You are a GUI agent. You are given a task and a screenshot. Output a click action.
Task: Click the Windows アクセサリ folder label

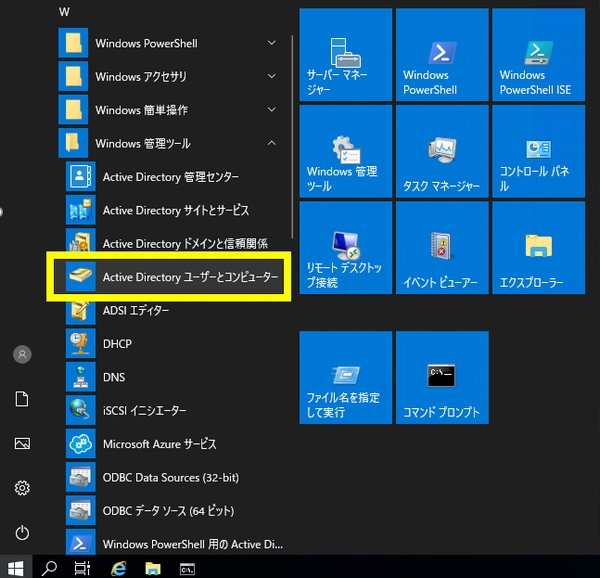tap(141, 77)
